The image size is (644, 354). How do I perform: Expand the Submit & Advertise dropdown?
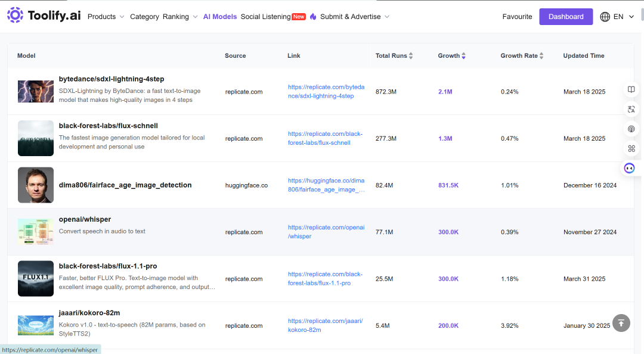point(354,17)
